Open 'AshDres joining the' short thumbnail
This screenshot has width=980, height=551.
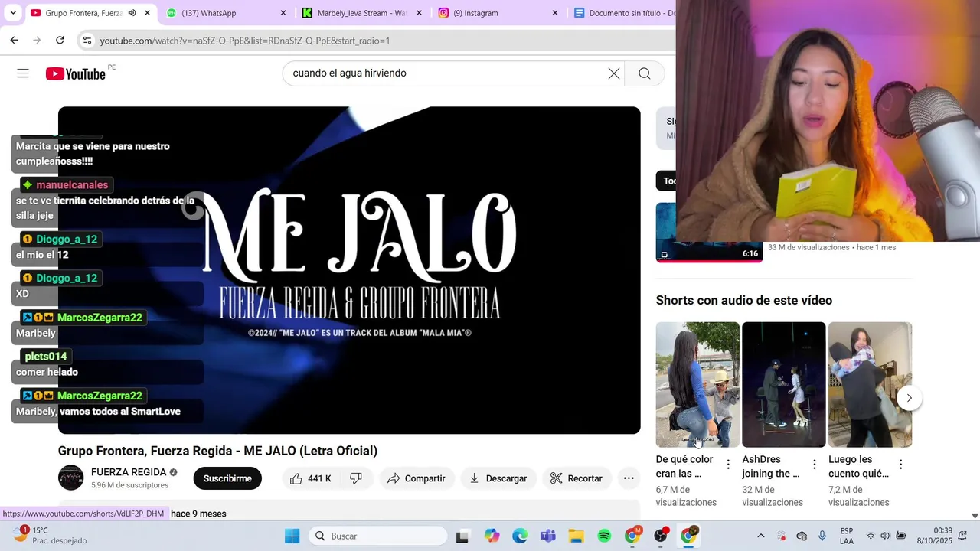[784, 384]
